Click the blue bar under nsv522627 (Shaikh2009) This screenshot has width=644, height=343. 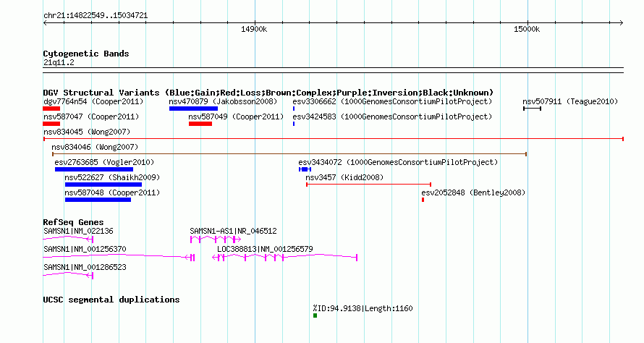[x=103, y=185]
